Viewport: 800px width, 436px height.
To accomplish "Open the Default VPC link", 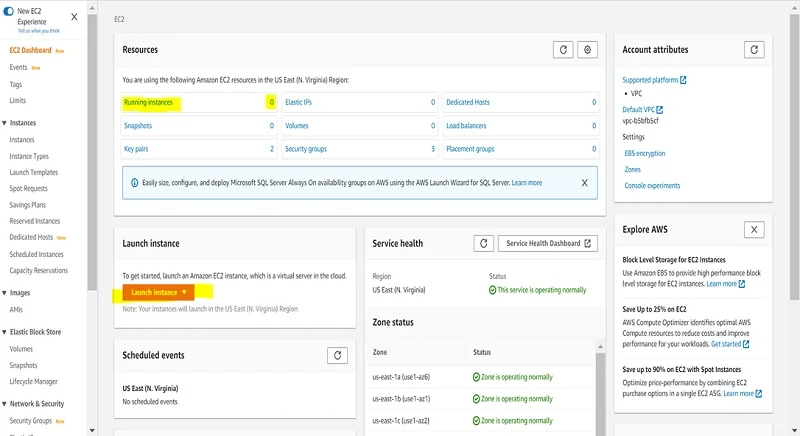I will coord(642,110).
